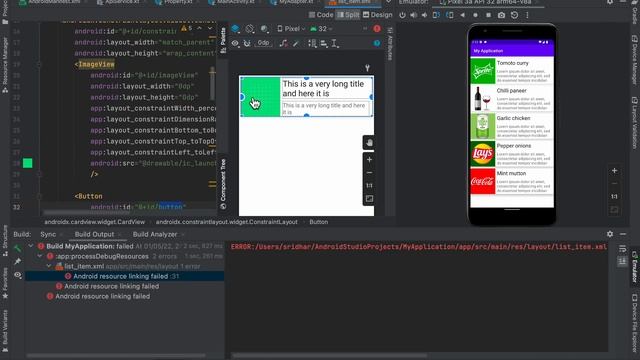
Task: Open night mode selector in design toolbar
Action: (x=264, y=29)
